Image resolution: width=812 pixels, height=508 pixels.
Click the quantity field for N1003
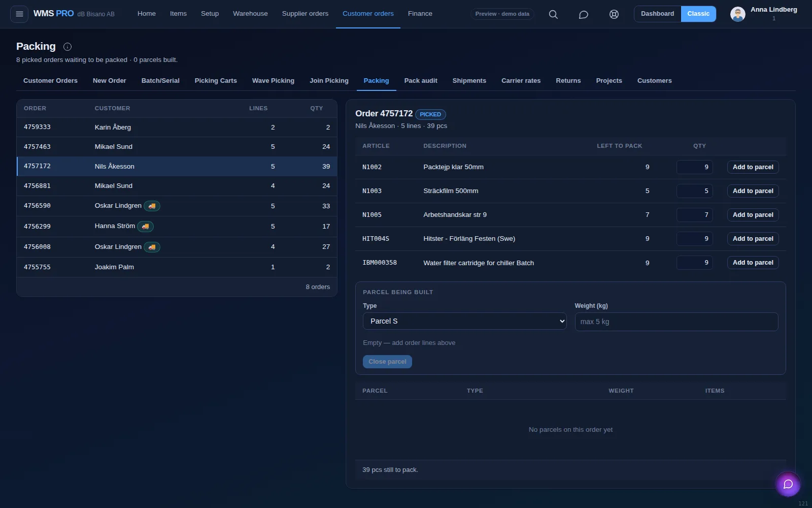click(x=694, y=191)
